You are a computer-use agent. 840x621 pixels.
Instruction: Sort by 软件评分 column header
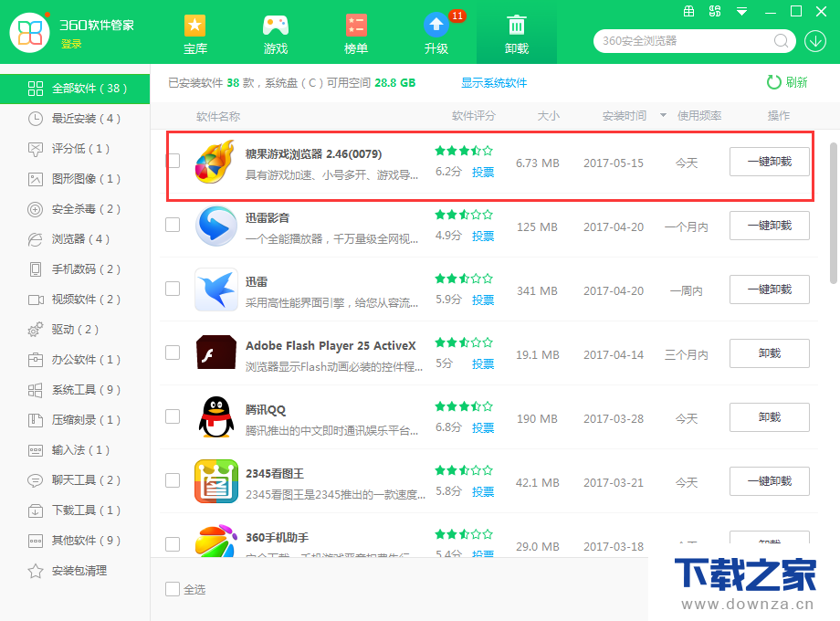tap(474, 116)
